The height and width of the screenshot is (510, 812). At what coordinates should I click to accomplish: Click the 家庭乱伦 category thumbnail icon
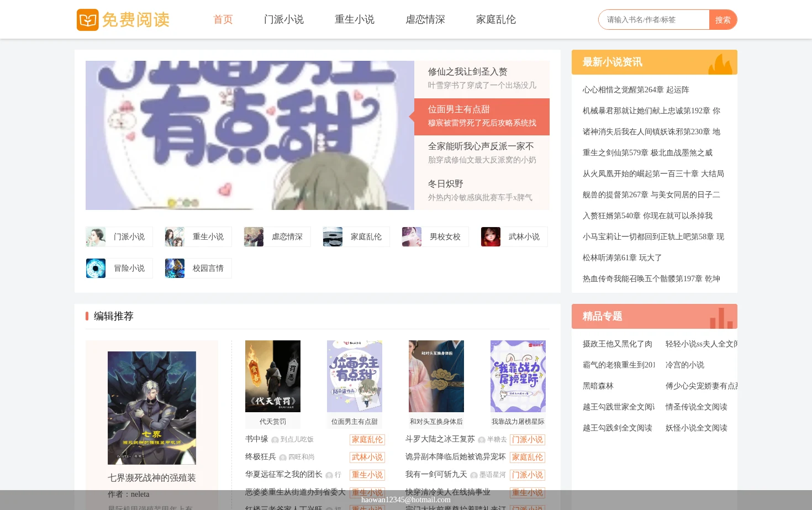[333, 236]
